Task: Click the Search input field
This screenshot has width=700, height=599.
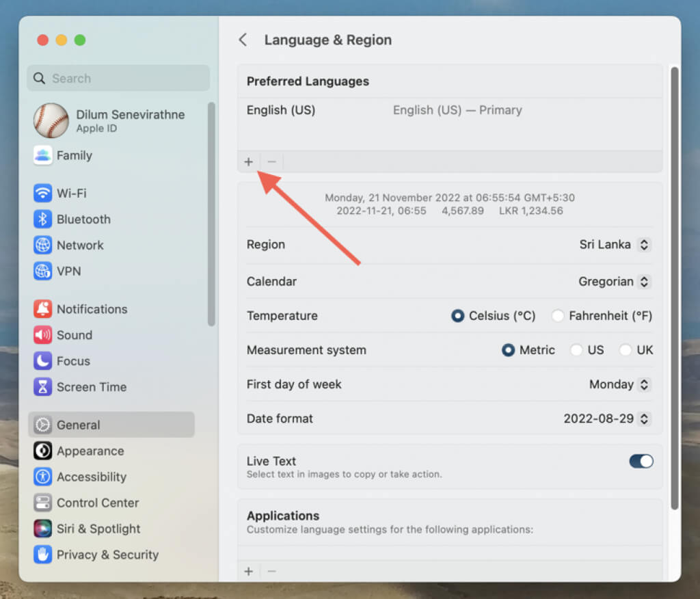Action: (x=118, y=78)
